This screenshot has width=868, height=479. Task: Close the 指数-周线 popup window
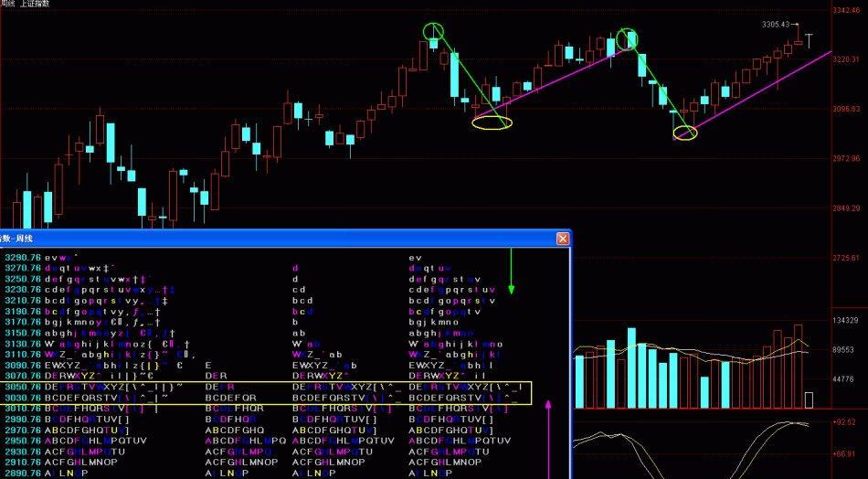pyautogui.click(x=563, y=239)
